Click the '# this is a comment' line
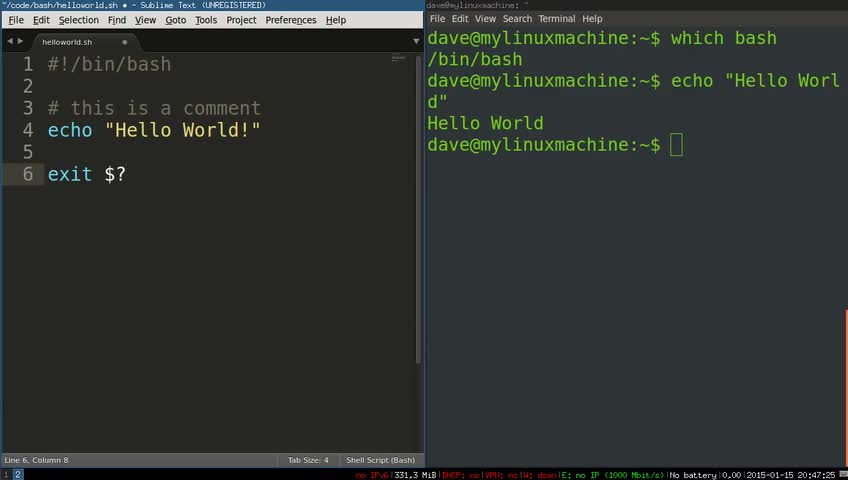 click(154, 108)
